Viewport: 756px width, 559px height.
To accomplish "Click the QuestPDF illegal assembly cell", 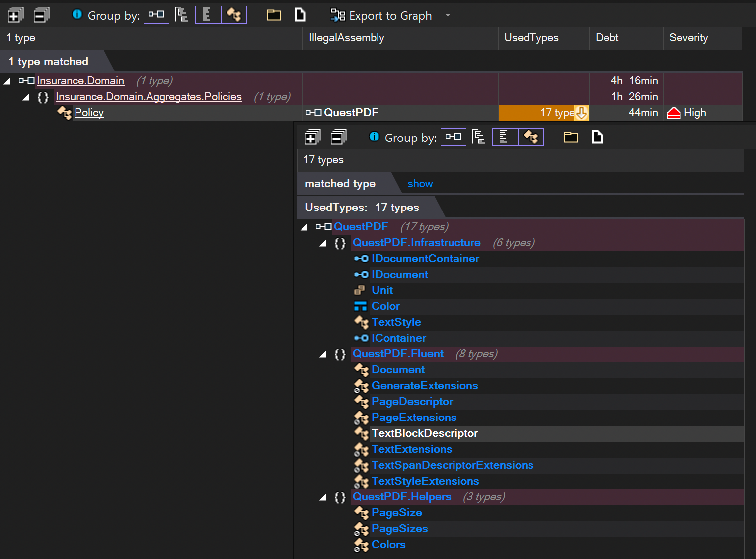I will pyautogui.click(x=400, y=113).
